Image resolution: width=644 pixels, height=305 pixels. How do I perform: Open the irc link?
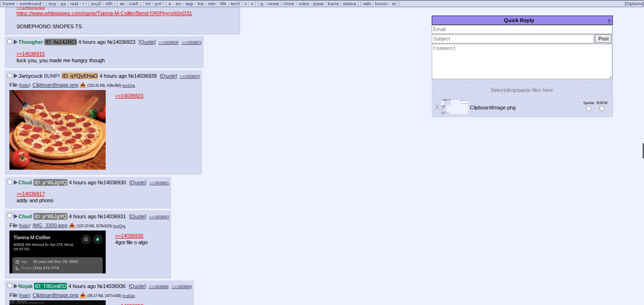pyautogui.click(x=394, y=4)
